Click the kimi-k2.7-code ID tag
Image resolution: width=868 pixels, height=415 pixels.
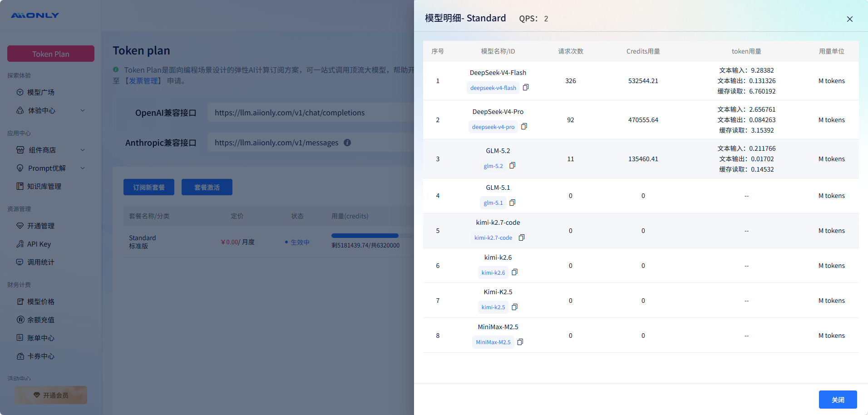tap(493, 237)
